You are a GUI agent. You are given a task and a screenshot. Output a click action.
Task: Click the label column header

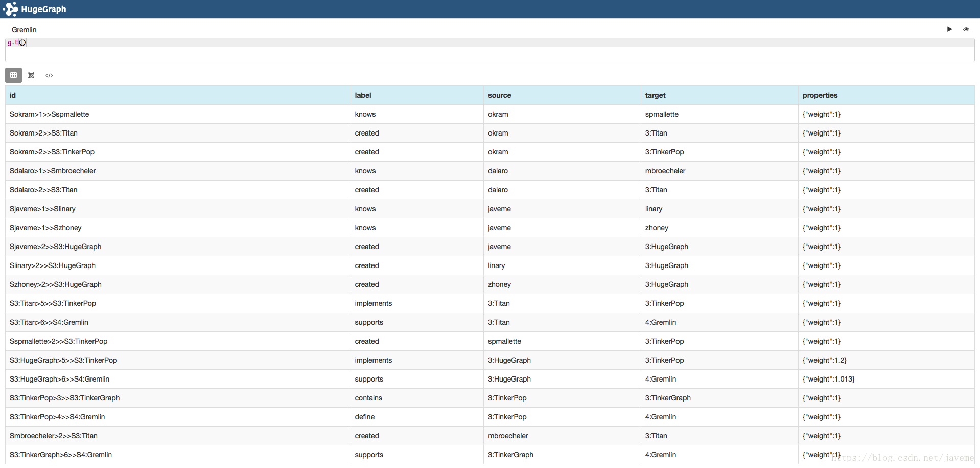click(417, 95)
